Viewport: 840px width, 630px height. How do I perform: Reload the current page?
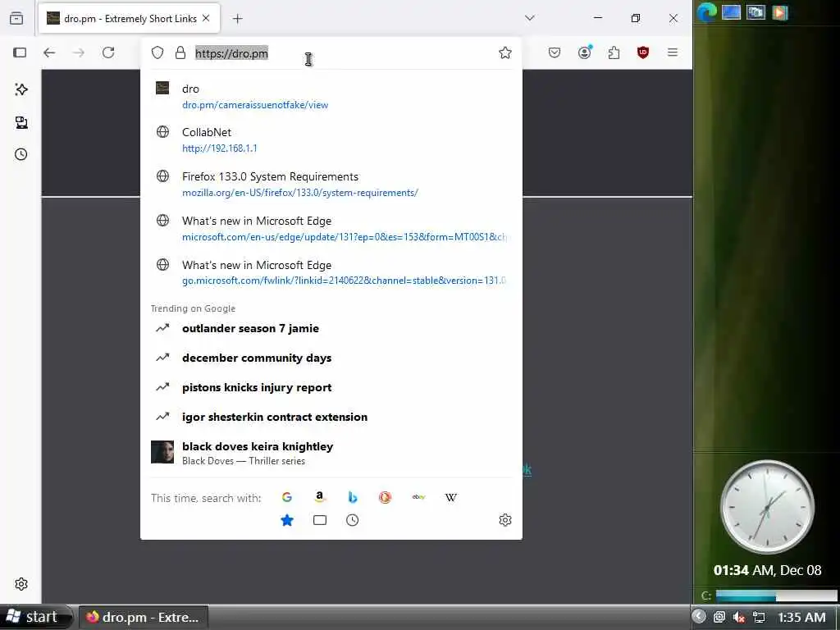[x=108, y=52]
